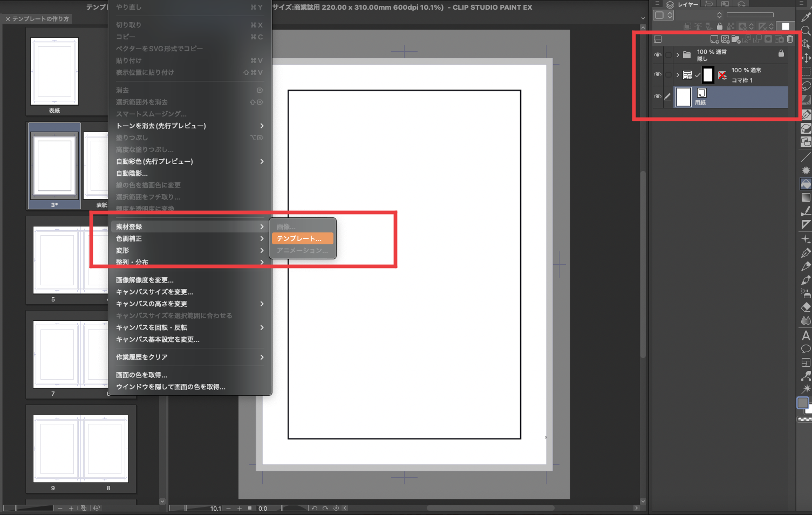Image resolution: width=812 pixels, height=515 pixels.
Task: Select the Eraser tool
Action: click(x=806, y=307)
